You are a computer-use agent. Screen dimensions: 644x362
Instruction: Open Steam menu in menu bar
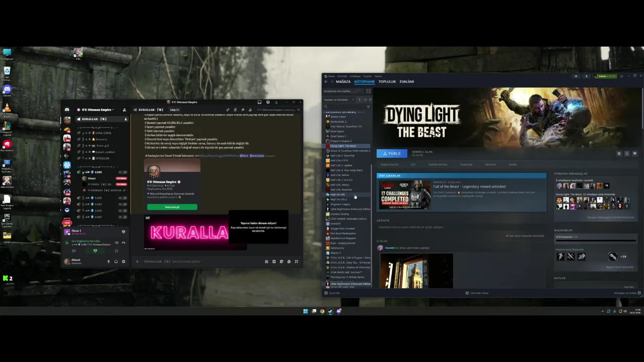point(332,76)
